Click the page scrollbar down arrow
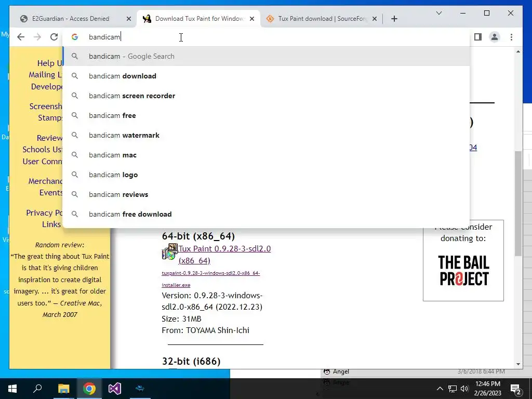The image size is (532, 399). click(x=518, y=364)
